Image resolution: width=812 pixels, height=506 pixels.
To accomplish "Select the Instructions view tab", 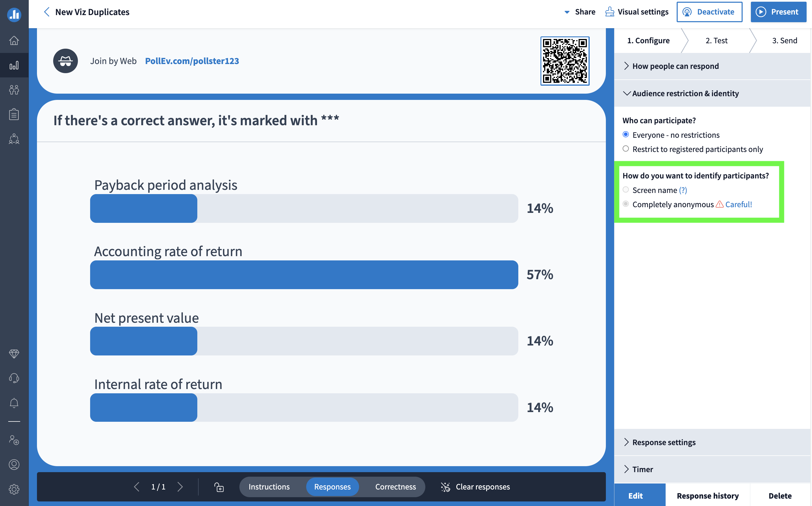I will [x=269, y=487].
